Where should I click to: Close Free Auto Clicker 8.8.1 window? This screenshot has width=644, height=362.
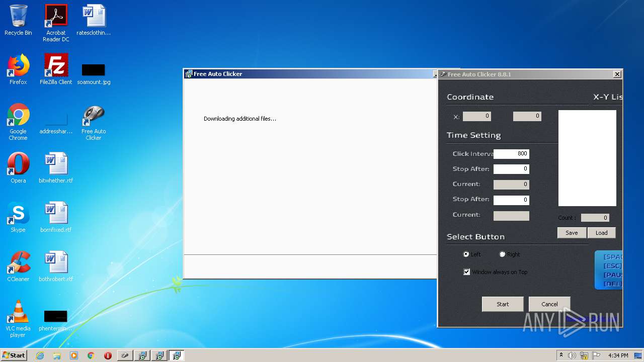(x=617, y=74)
